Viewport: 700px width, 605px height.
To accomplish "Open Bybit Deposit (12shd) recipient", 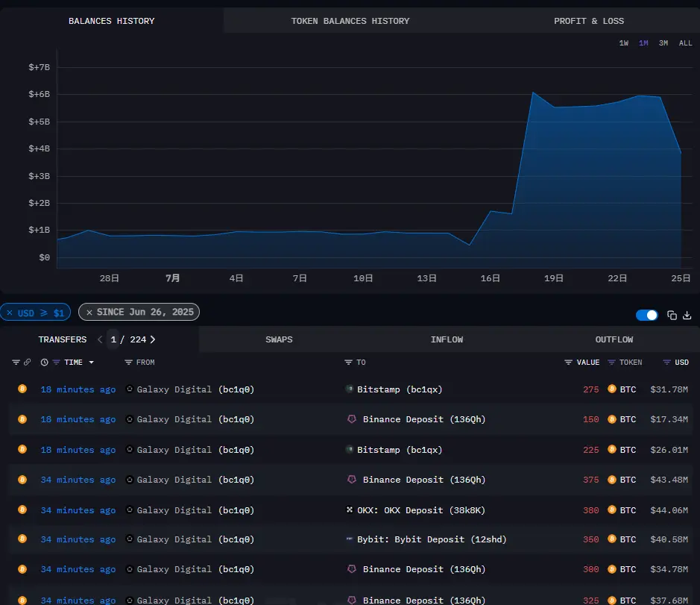I will [432, 539].
